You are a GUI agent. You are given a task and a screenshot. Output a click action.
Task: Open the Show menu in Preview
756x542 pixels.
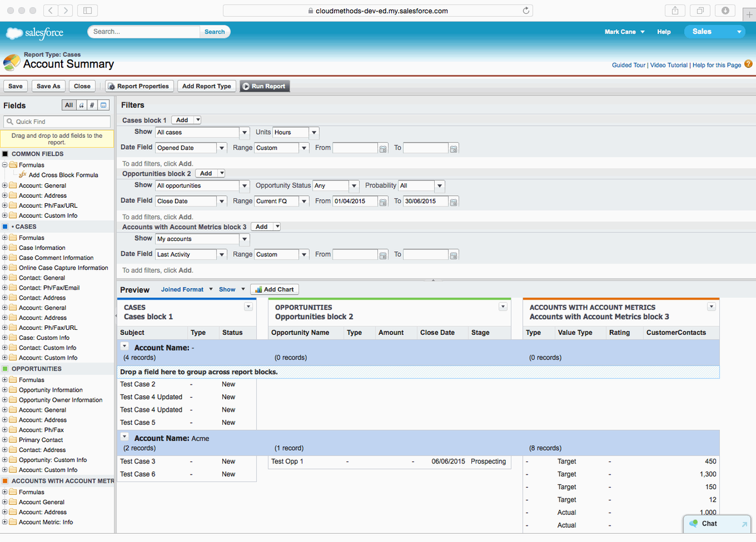pos(231,290)
